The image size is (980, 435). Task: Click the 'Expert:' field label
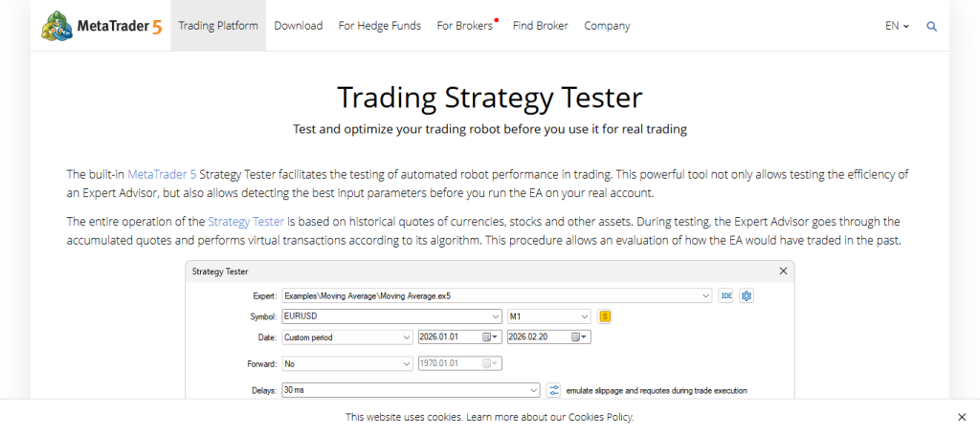point(265,295)
